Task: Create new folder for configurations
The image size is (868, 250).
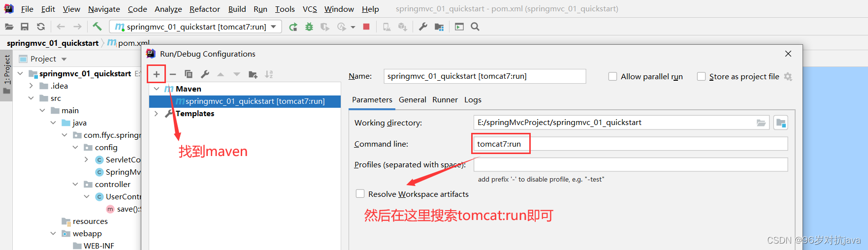Action: (253, 74)
